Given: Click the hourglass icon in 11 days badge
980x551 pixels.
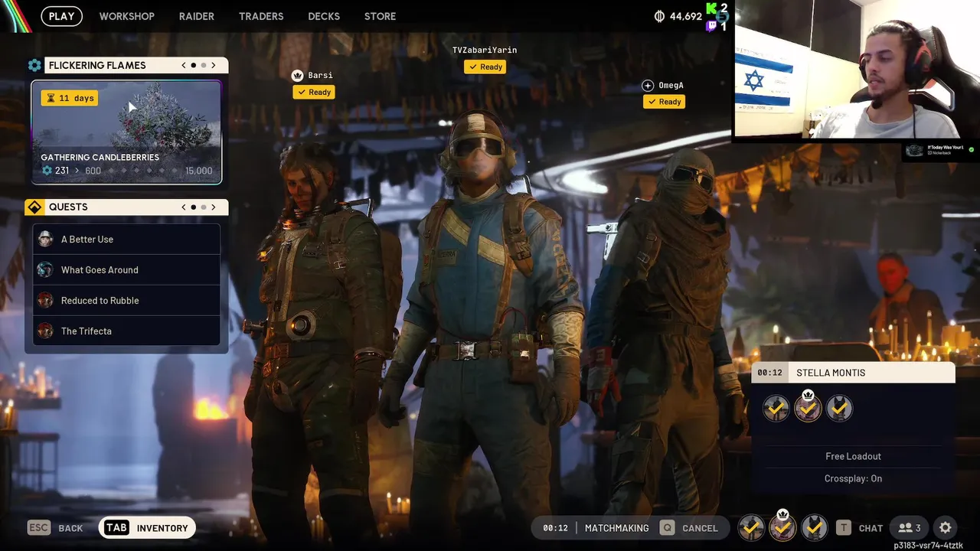Looking at the screenshot, I should point(51,98).
